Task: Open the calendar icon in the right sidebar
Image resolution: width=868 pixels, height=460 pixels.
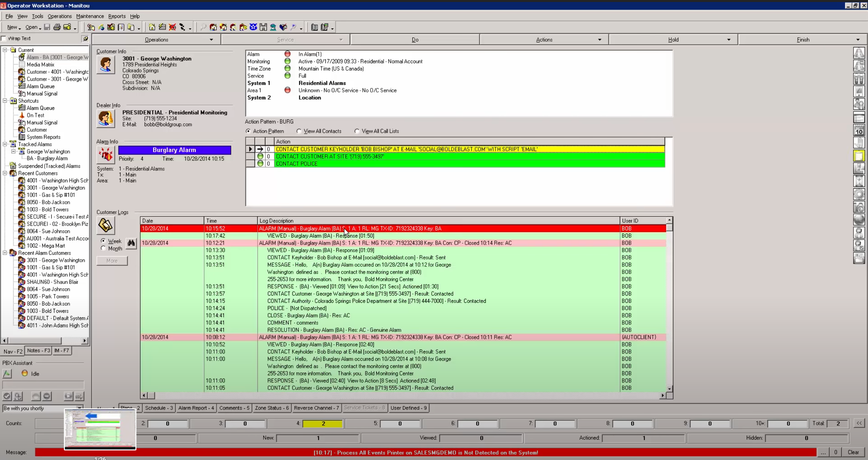Action: click(x=859, y=130)
